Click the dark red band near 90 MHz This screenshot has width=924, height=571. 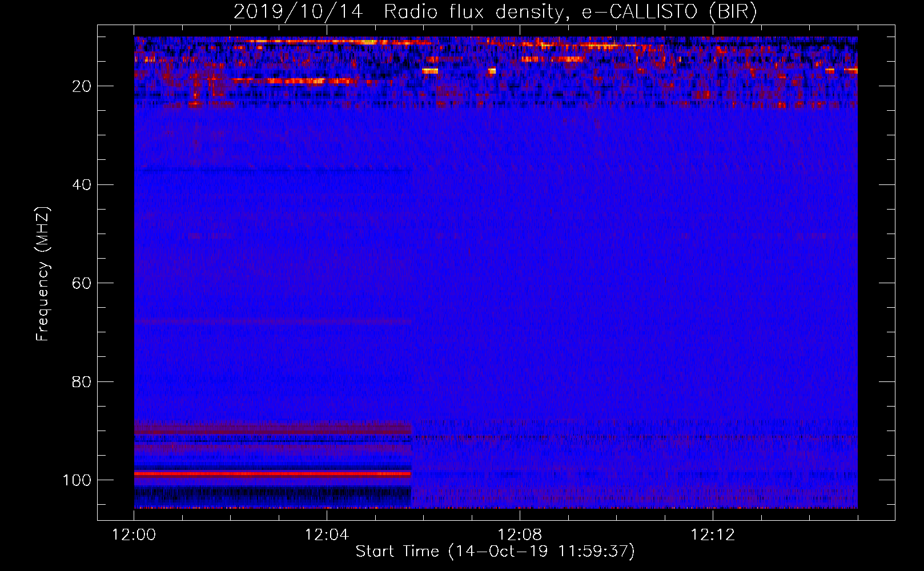[x=272, y=427]
